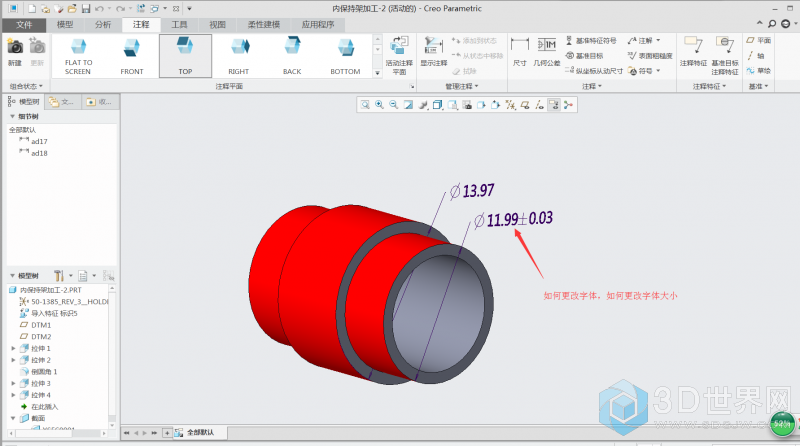Open 符号 symbol dropdown arrow

[658, 71]
